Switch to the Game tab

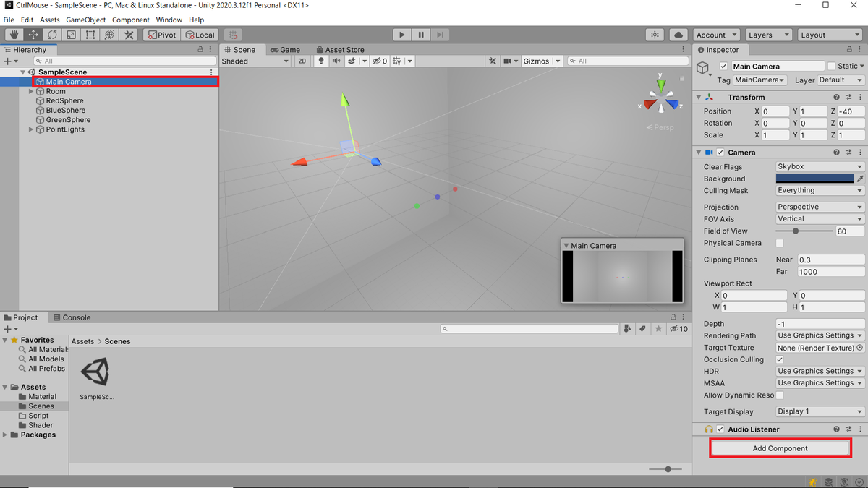click(x=285, y=50)
